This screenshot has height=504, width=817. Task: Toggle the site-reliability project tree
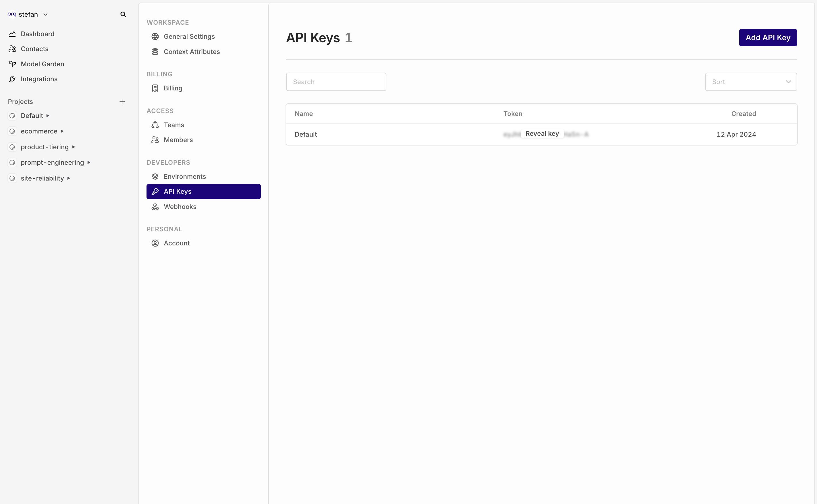[x=69, y=178]
